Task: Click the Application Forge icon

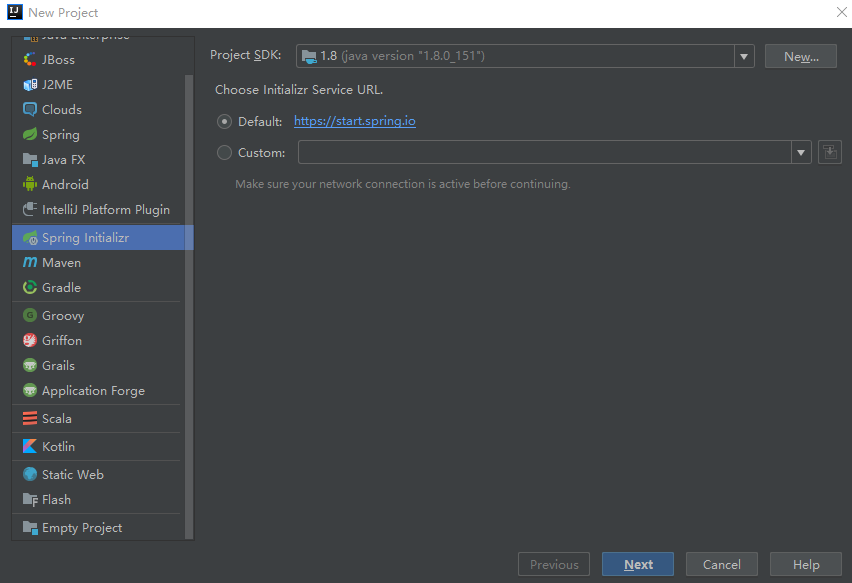Action: tap(30, 390)
